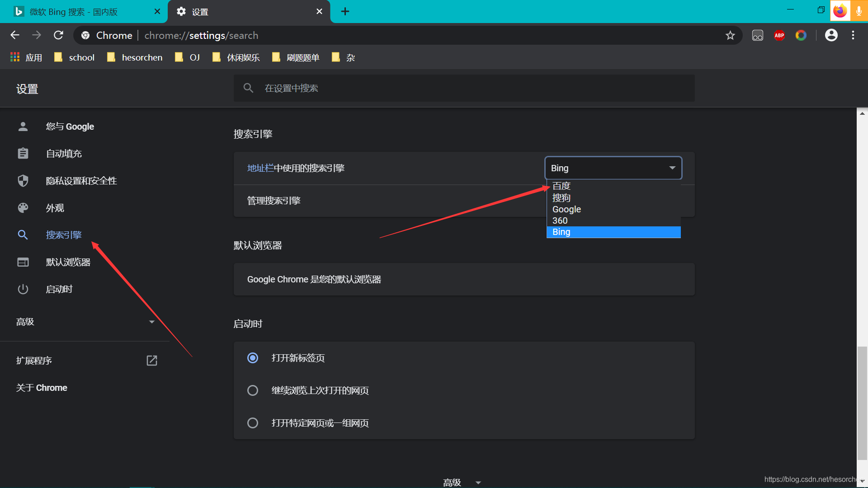Click scrollbar up arrow
Image resolution: width=868 pixels, height=488 pixels.
tap(862, 113)
